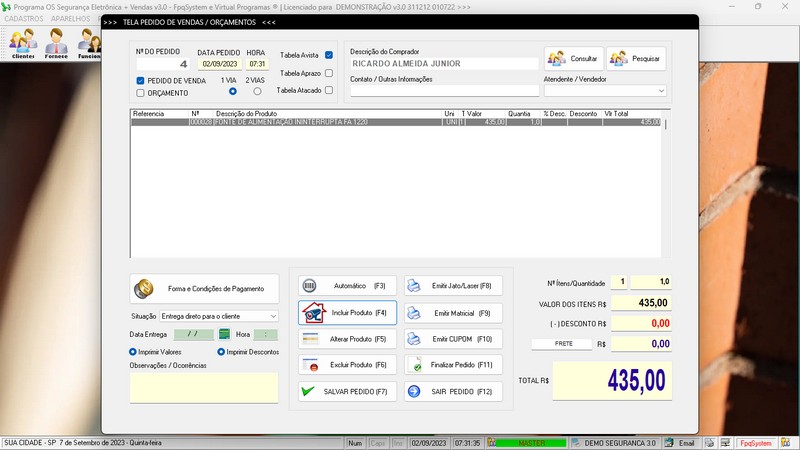800x450 pixels.
Task: Click FpqSystem link in status bar
Action: pyautogui.click(x=756, y=443)
